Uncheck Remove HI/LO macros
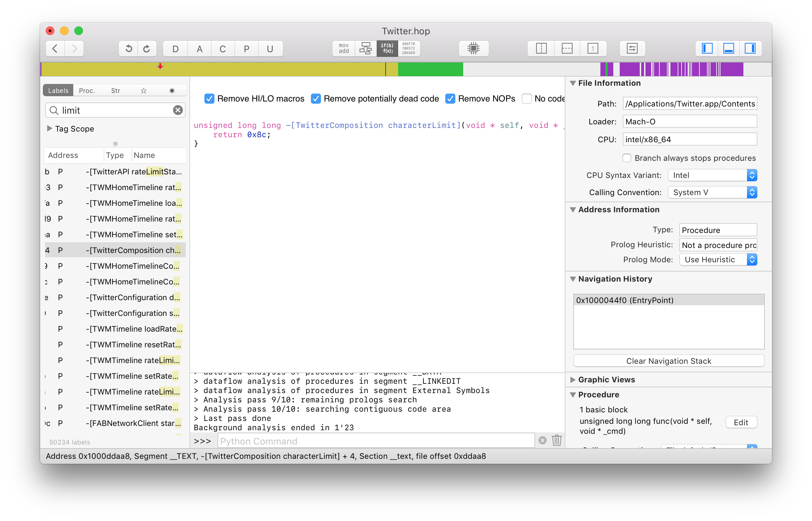This screenshot has width=812, height=521. click(209, 99)
